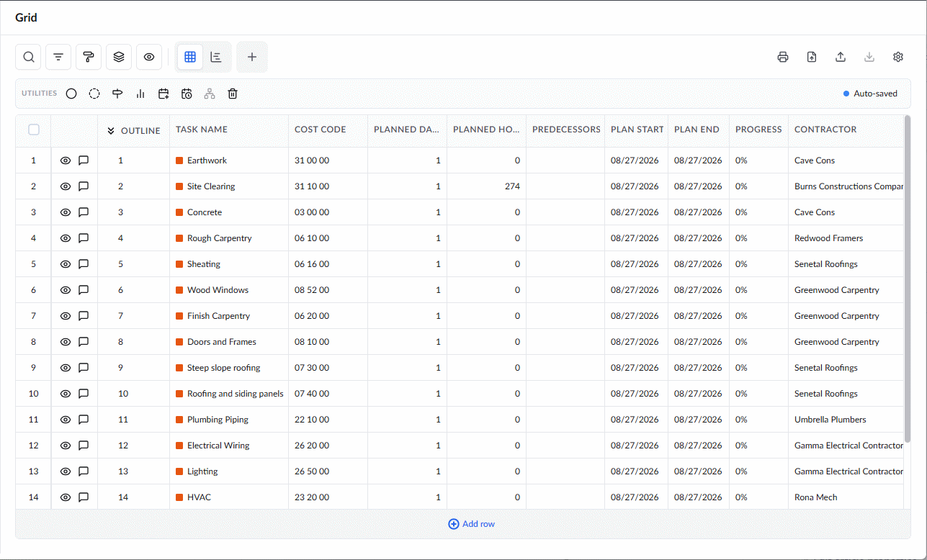
Task: Toggle the eye icon for Concrete row
Action: click(x=66, y=212)
